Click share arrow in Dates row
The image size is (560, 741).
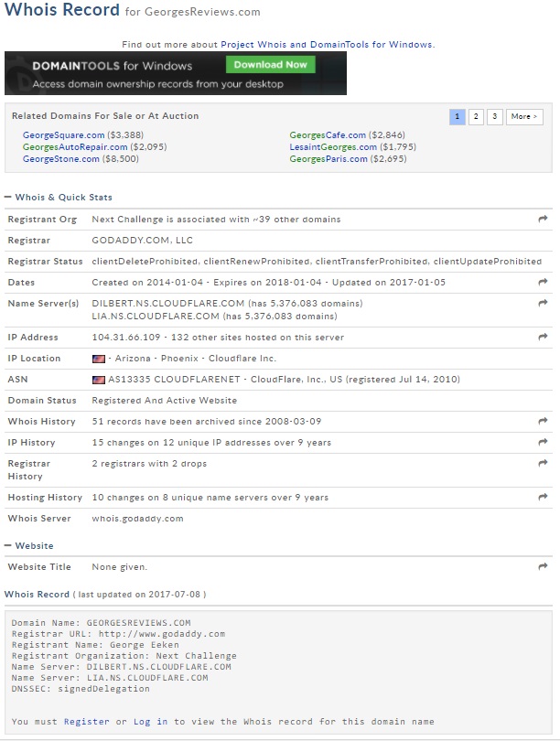pos(543,282)
